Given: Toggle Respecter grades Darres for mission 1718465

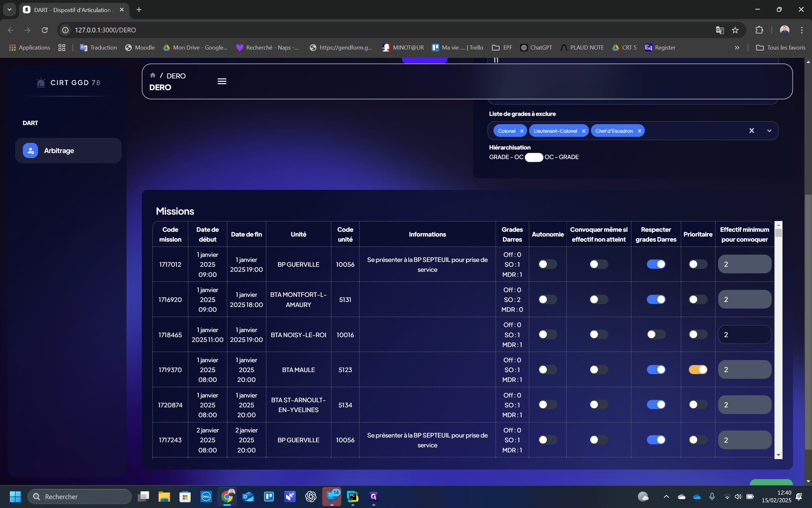Looking at the screenshot, I should pyautogui.click(x=656, y=334).
